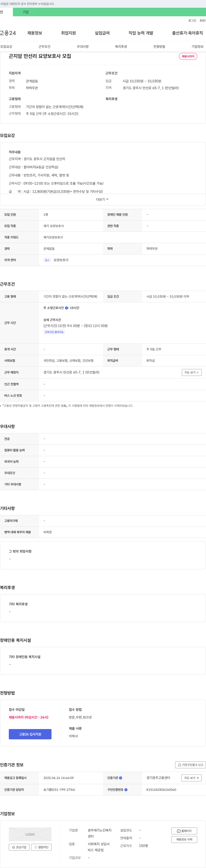Click the 로그인 link

[x=192, y=21]
